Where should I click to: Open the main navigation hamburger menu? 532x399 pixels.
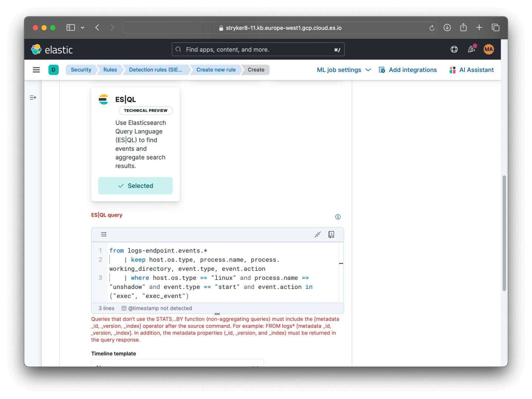click(36, 70)
